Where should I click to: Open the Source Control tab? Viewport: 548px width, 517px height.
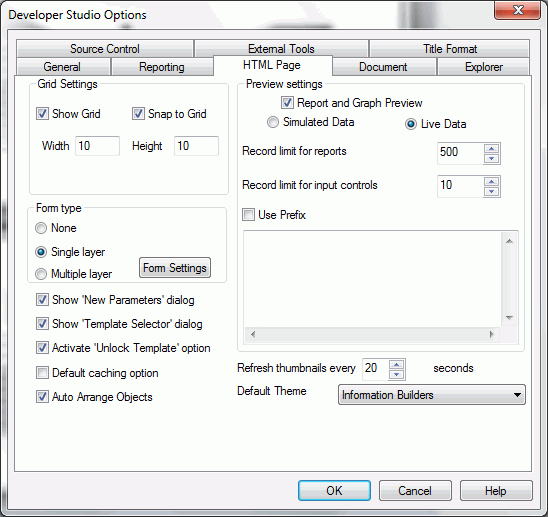[105, 49]
